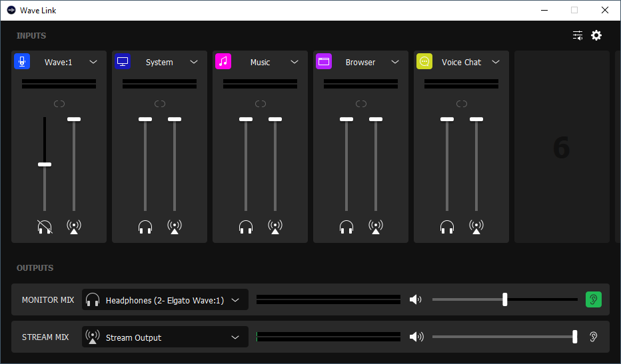Link Wave:1 faders together
621x364 pixels.
coord(59,104)
